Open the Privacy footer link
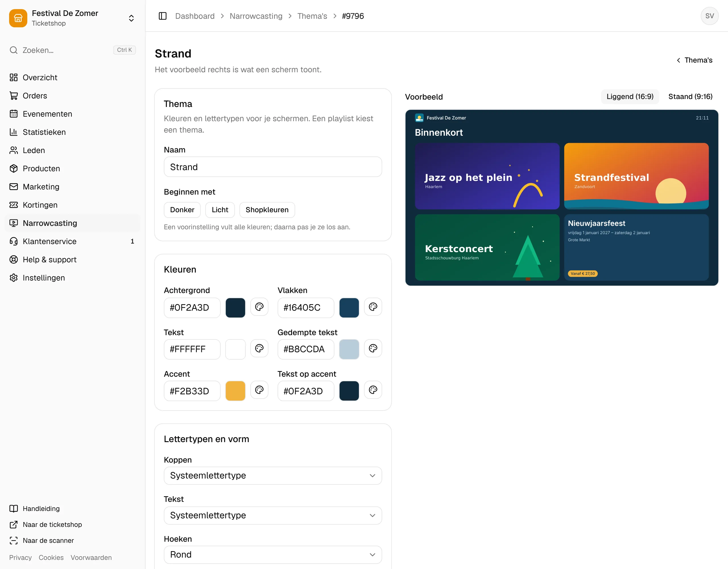Viewport: 728px width, 569px height. coord(20,558)
